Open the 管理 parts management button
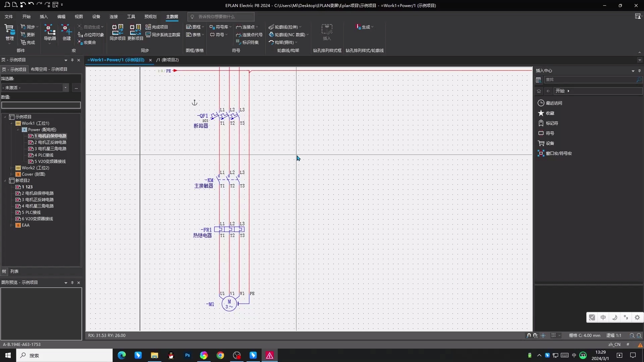 pos(9,33)
